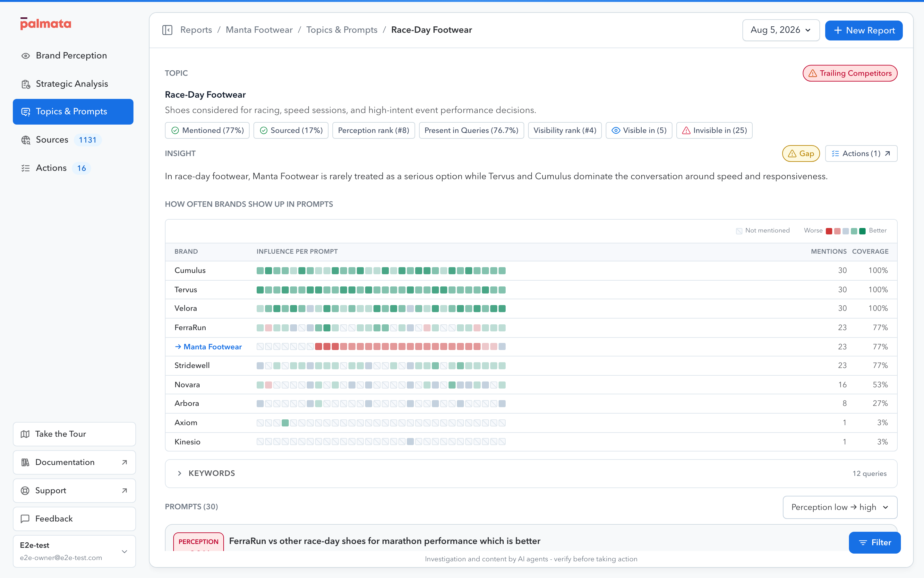
Task: Click the Documentation books icon
Action: [25, 462]
